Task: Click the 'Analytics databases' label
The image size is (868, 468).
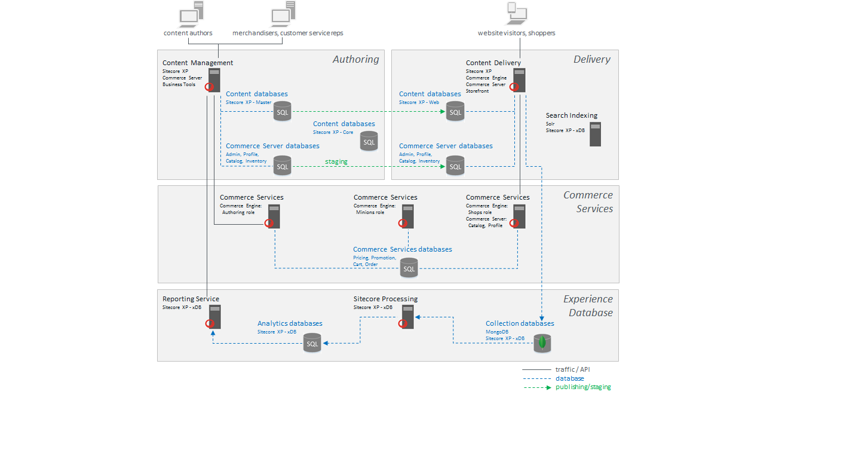Action: (290, 323)
